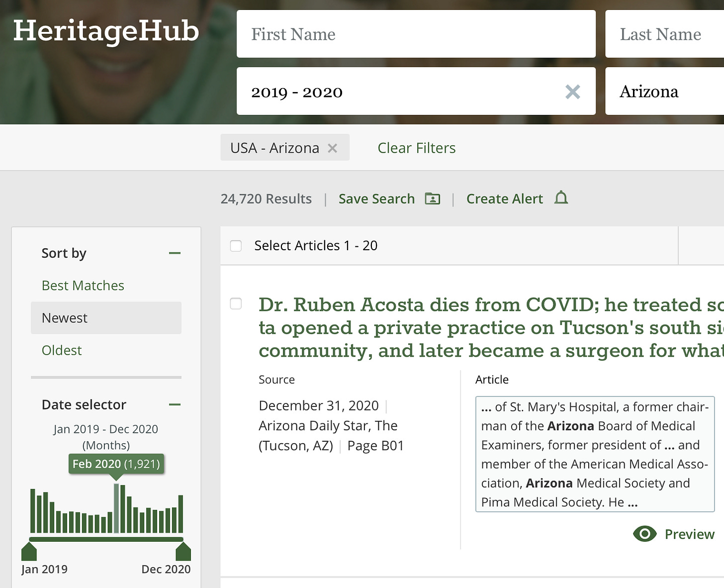Focus the Last Name field
This screenshot has height=588, width=724.
coord(664,34)
